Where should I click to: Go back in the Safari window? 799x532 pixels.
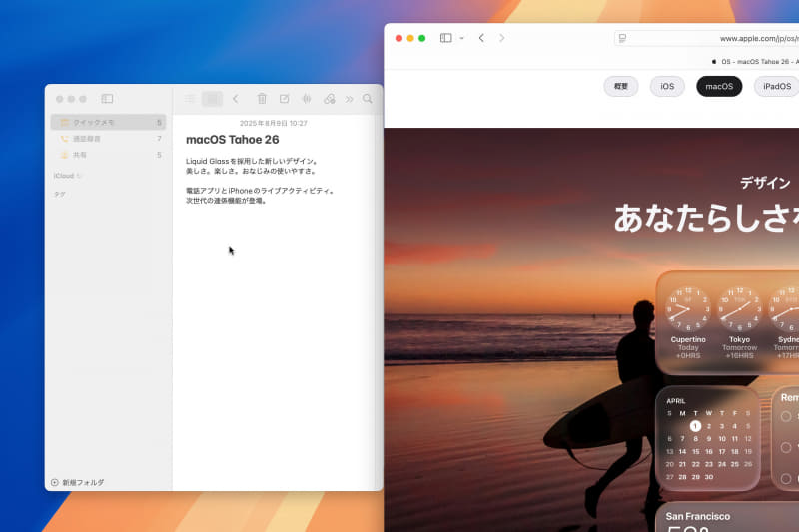click(481, 38)
